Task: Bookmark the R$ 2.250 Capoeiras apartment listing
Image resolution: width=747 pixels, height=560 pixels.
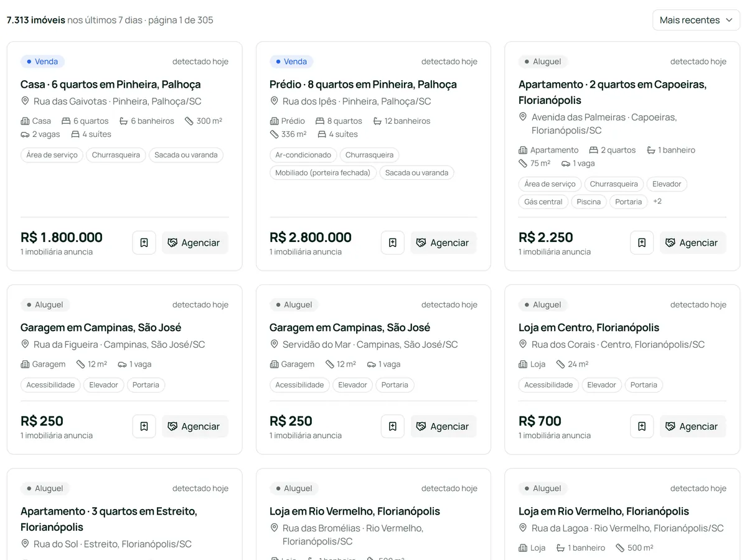Action: click(x=642, y=243)
